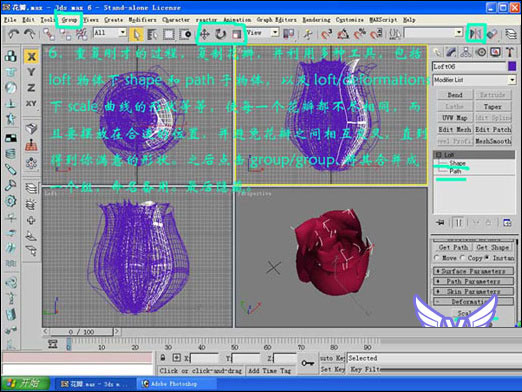Click the Rectangular Selection Region icon
This screenshot has width=522, height=392.
click(169, 34)
